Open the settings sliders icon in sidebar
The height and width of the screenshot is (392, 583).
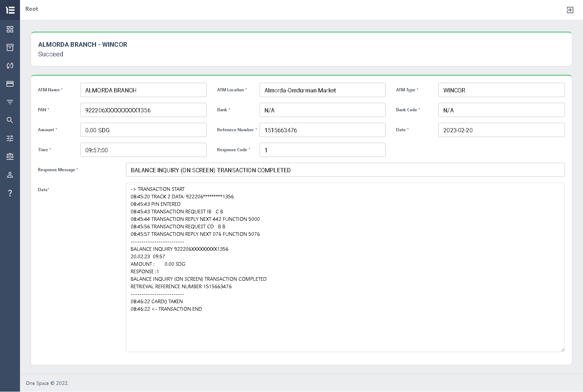(x=10, y=138)
